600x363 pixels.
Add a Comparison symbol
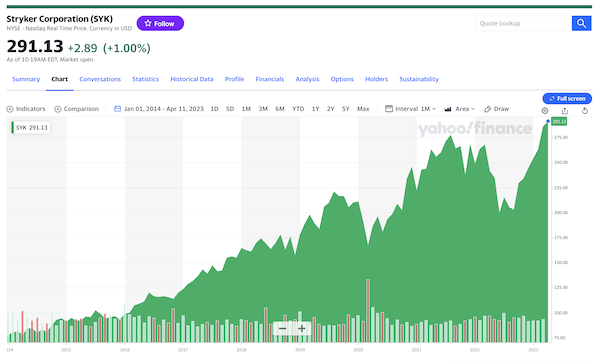[77, 109]
